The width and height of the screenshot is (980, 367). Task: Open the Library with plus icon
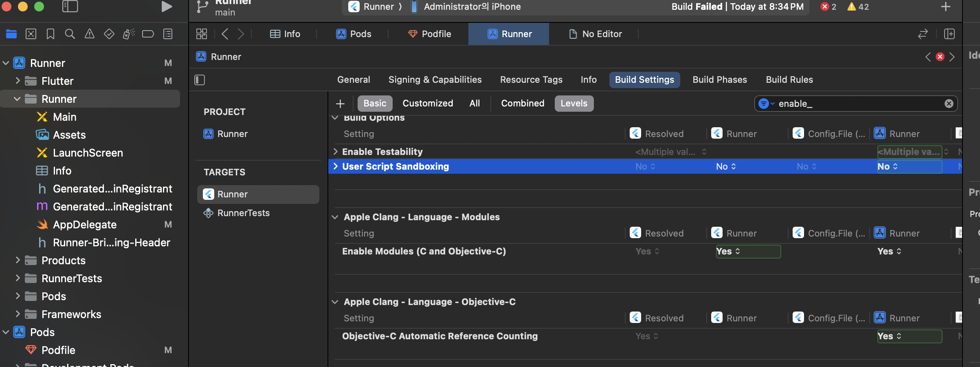(x=945, y=7)
